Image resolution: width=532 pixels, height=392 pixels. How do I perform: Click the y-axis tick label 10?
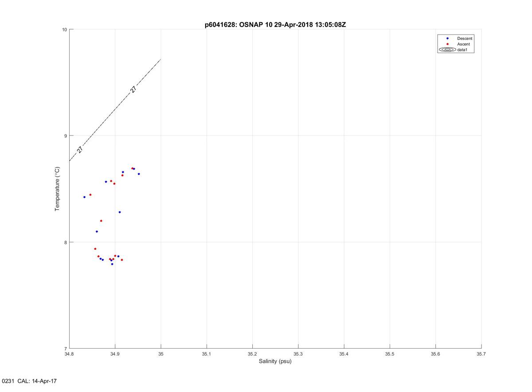pyautogui.click(x=64, y=30)
